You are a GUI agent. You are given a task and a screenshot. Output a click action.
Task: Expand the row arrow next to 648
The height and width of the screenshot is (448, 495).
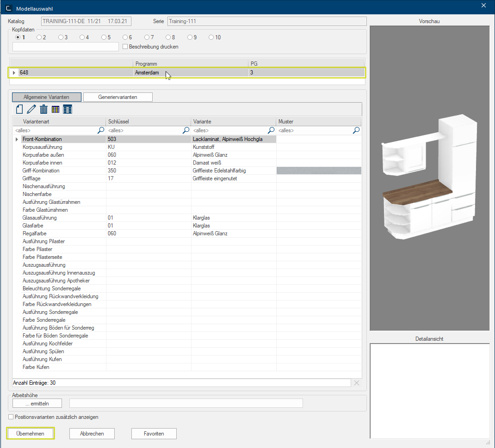coord(14,73)
